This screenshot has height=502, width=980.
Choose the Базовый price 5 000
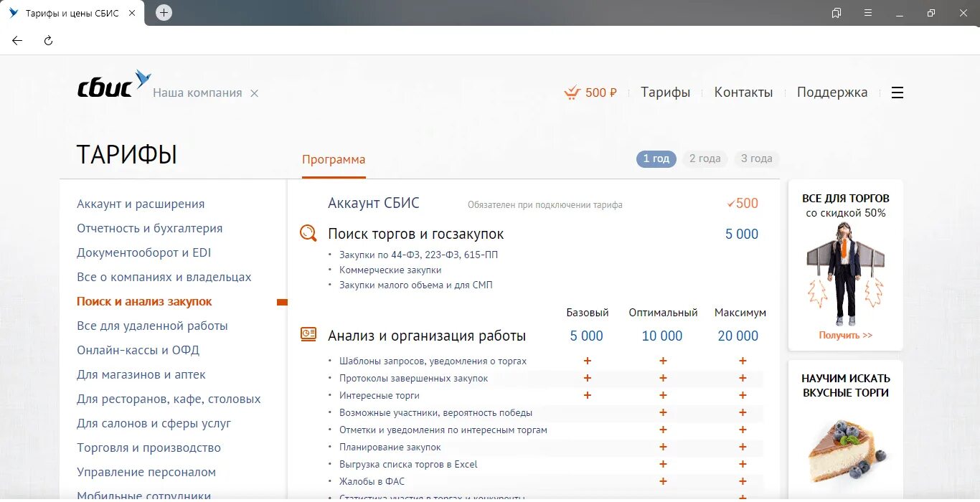[x=587, y=336]
